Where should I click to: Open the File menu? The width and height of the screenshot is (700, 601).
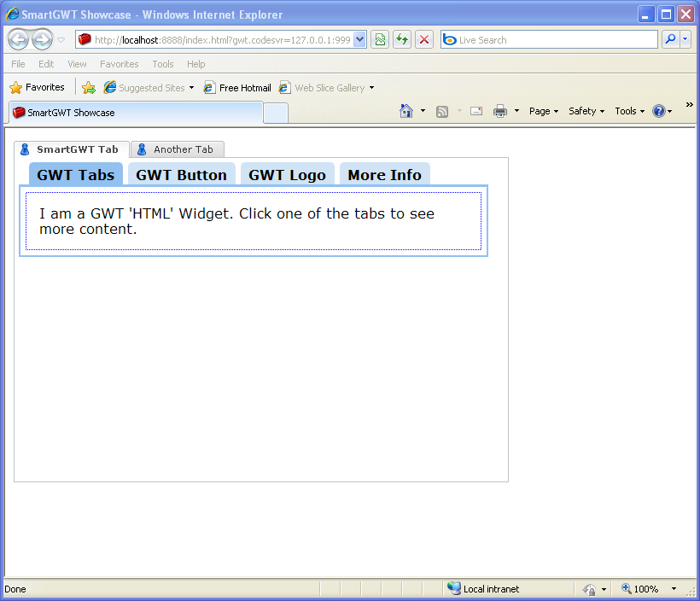[18, 64]
